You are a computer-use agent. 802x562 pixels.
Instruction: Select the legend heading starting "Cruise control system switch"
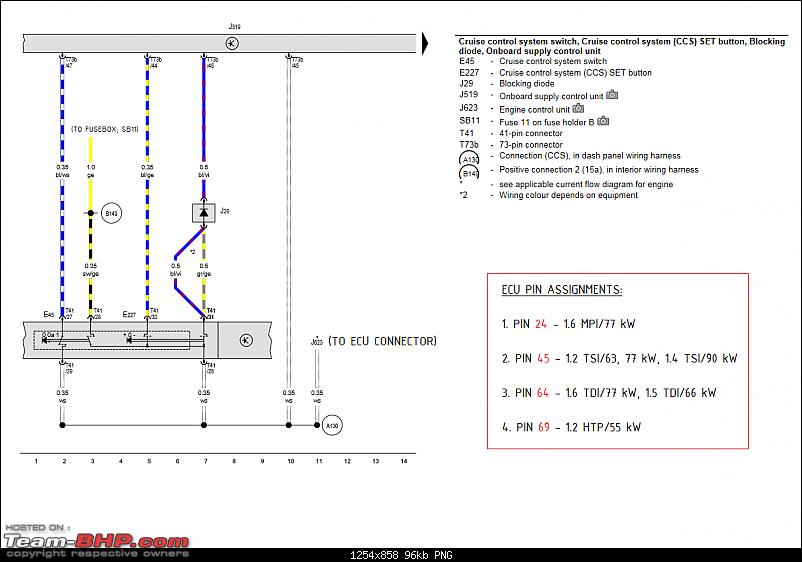[x=621, y=46]
